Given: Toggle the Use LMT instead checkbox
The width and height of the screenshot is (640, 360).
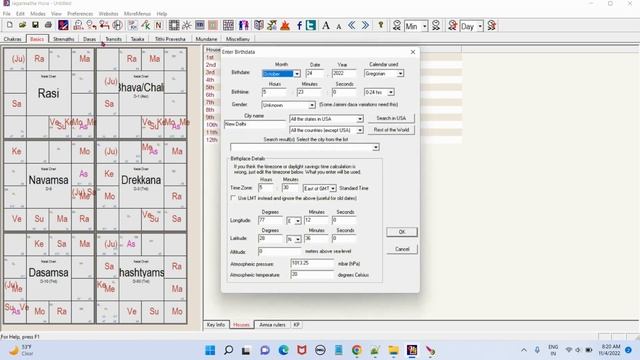Looking at the screenshot, I should click(x=233, y=198).
